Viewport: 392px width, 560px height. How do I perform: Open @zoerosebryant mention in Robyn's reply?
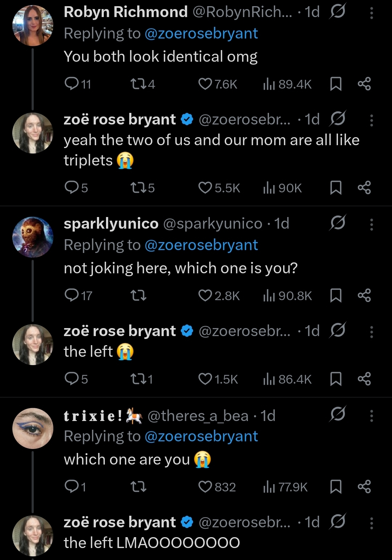coord(201,34)
